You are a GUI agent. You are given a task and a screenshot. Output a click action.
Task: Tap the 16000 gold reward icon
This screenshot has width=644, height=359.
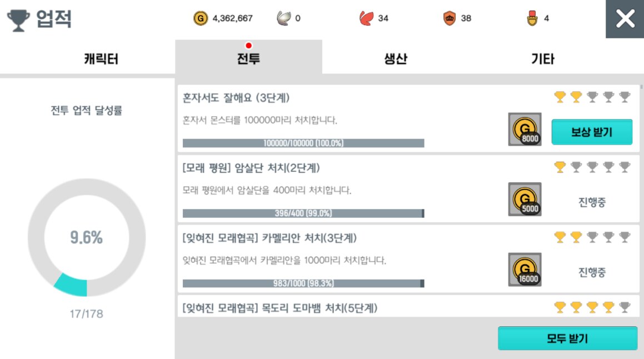coord(525,270)
